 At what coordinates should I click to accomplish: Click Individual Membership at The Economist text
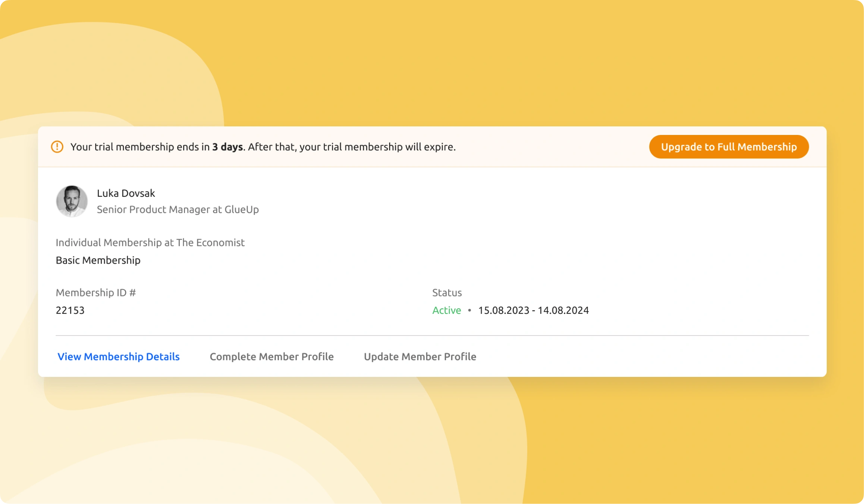coord(150,243)
